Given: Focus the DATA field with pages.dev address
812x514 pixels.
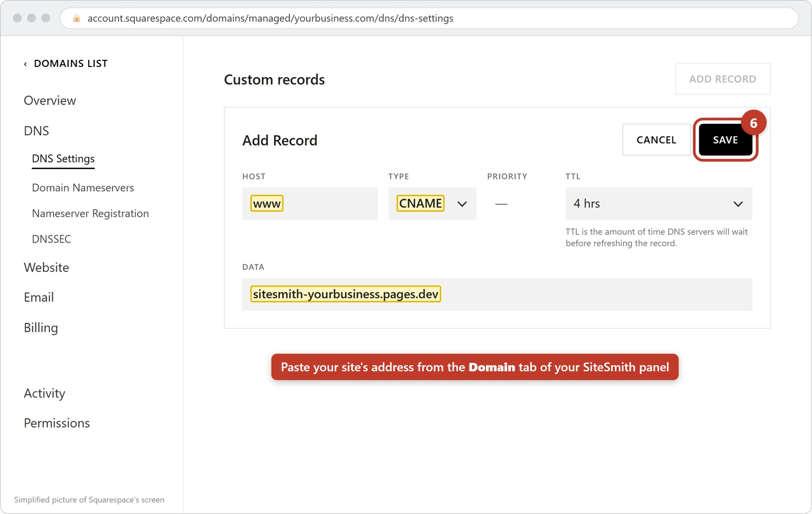Looking at the screenshot, I should click(497, 294).
